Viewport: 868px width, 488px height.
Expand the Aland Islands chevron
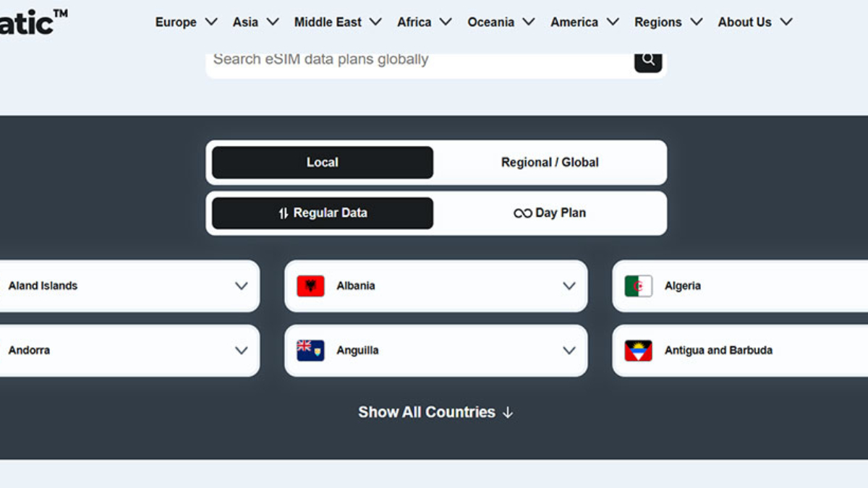(241, 286)
